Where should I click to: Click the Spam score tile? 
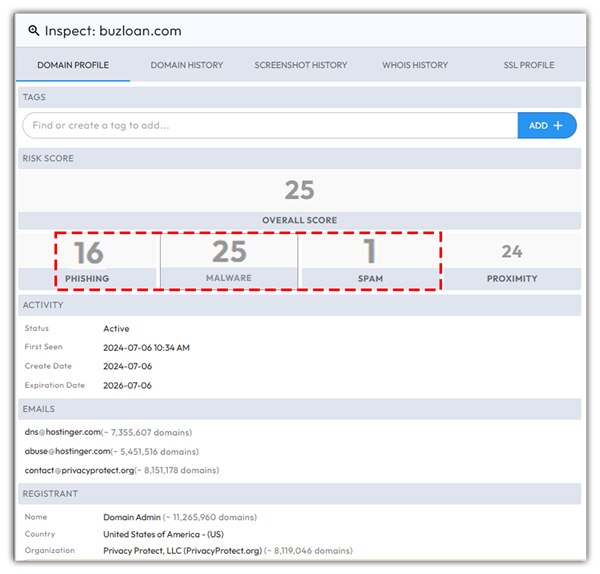(370, 253)
